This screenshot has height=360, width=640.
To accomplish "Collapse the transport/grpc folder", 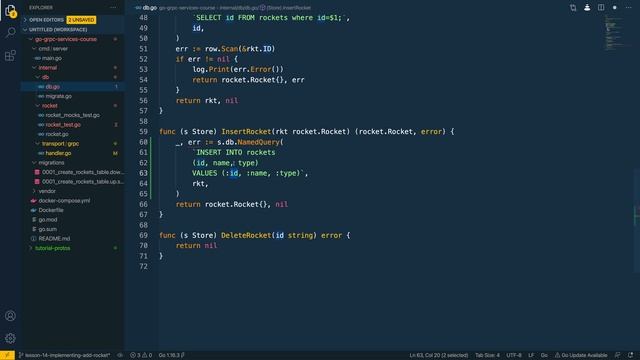I will coord(38,144).
